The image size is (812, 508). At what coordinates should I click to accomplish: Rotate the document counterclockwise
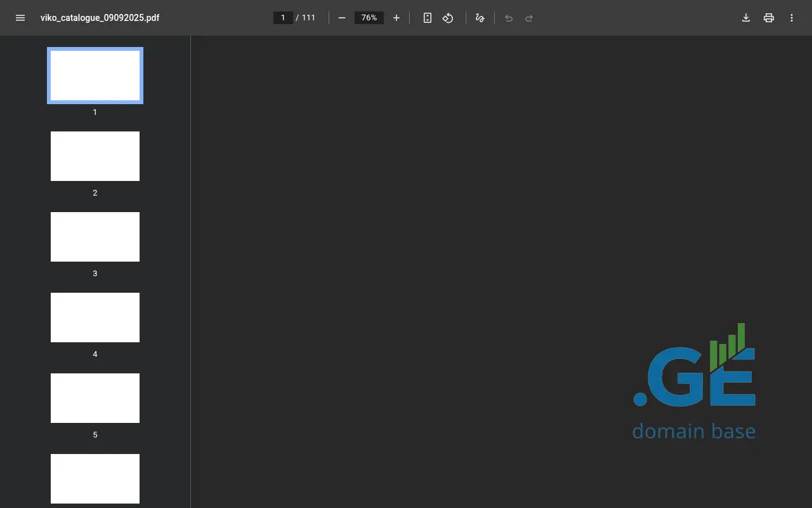(x=448, y=18)
